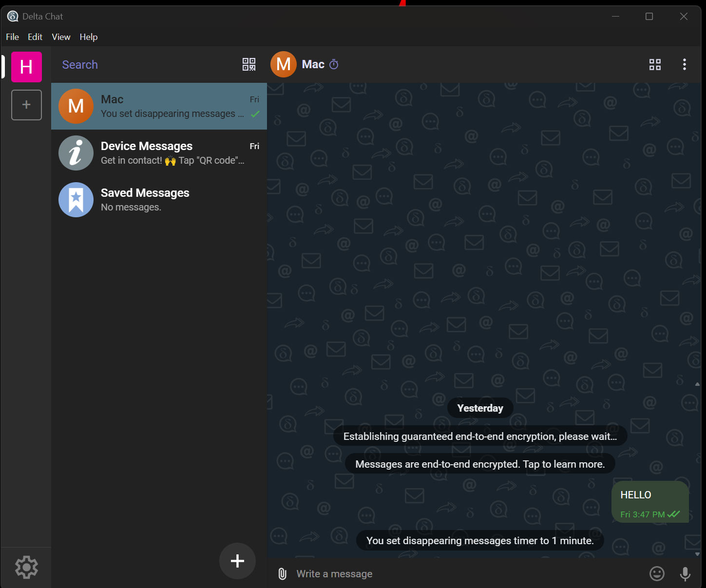Open the three-dot chat menu
The height and width of the screenshot is (588, 706).
[x=685, y=64]
